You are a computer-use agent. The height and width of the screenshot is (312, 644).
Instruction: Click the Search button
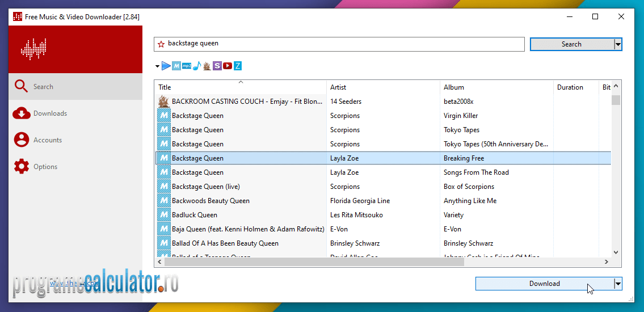[572, 44]
